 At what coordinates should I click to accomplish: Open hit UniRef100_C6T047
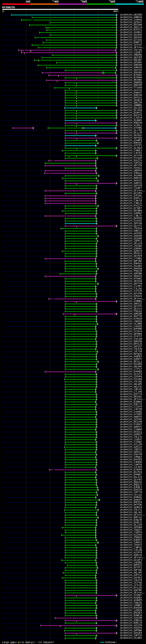[x=131, y=45]
